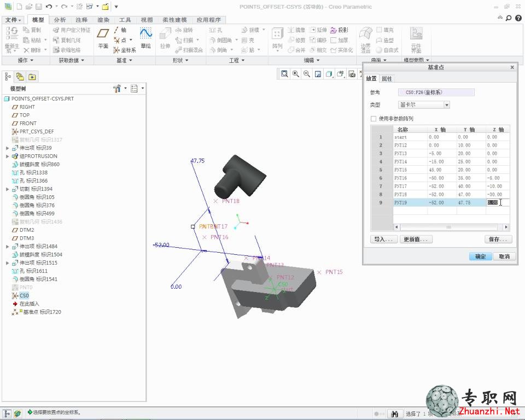Click the 确定 (OK) button

(x=481, y=256)
